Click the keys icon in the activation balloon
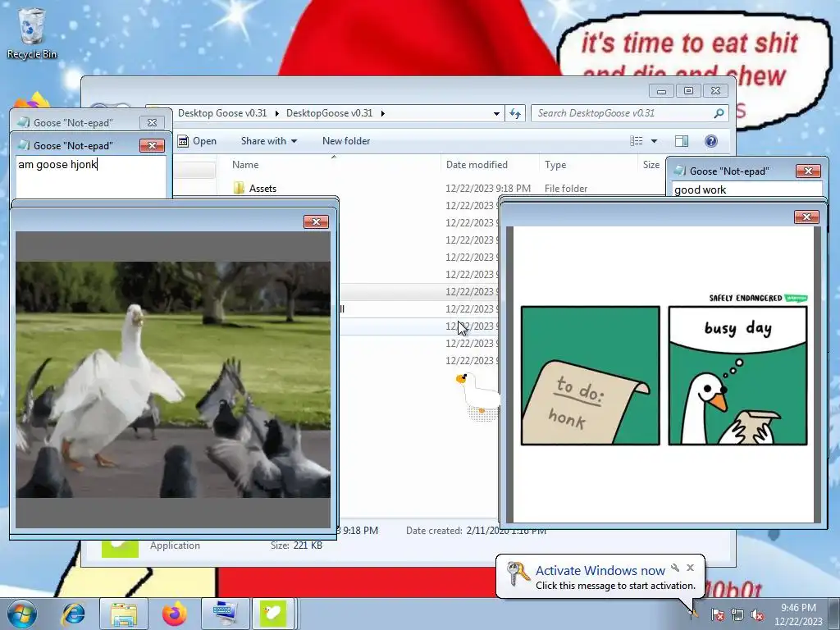The height and width of the screenshot is (630, 840). point(518,573)
